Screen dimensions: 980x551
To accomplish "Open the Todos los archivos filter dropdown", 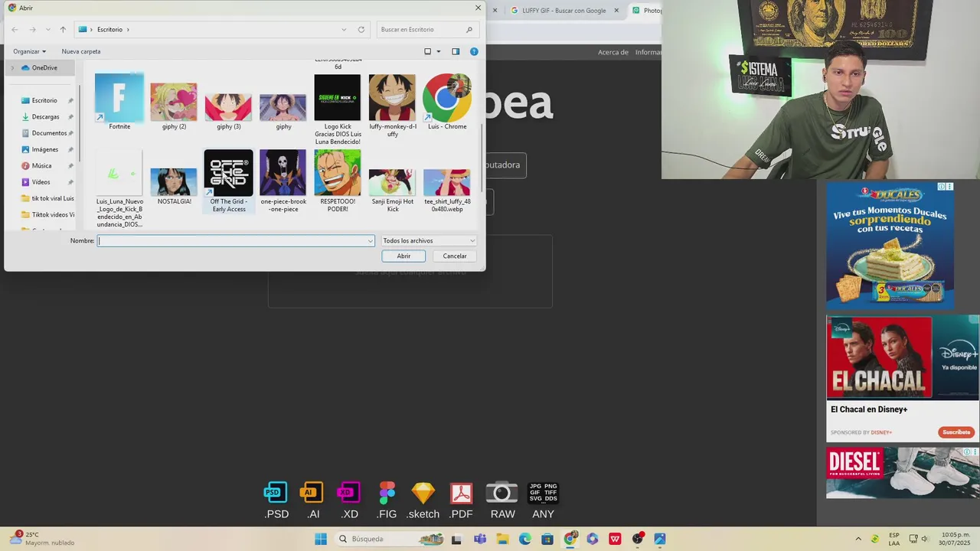I will click(x=429, y=240).
